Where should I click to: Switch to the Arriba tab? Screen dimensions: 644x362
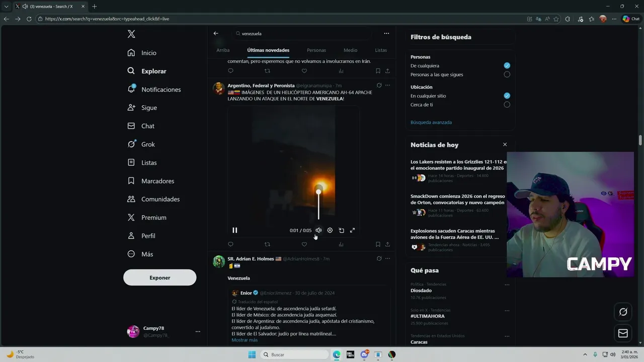coord(223,50)
